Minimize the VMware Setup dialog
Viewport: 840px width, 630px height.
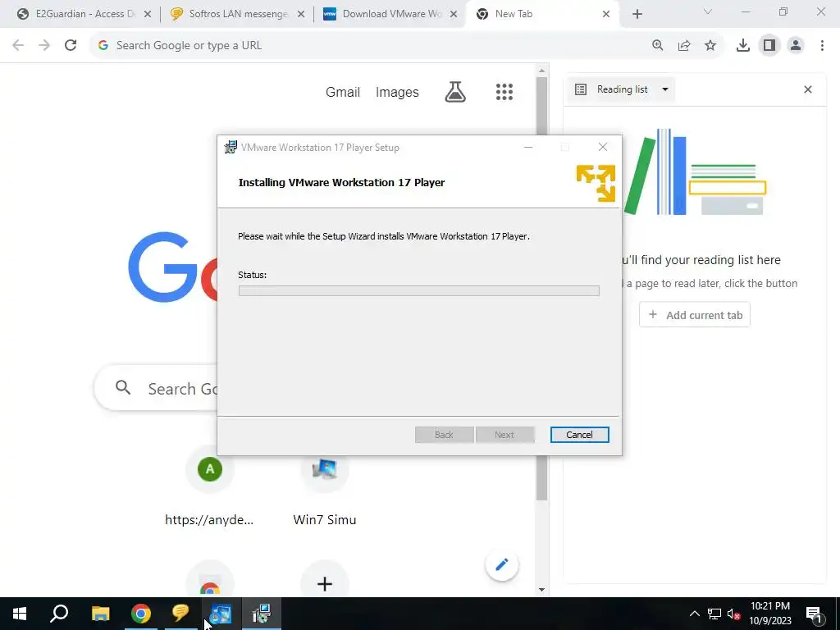(528, 148)
